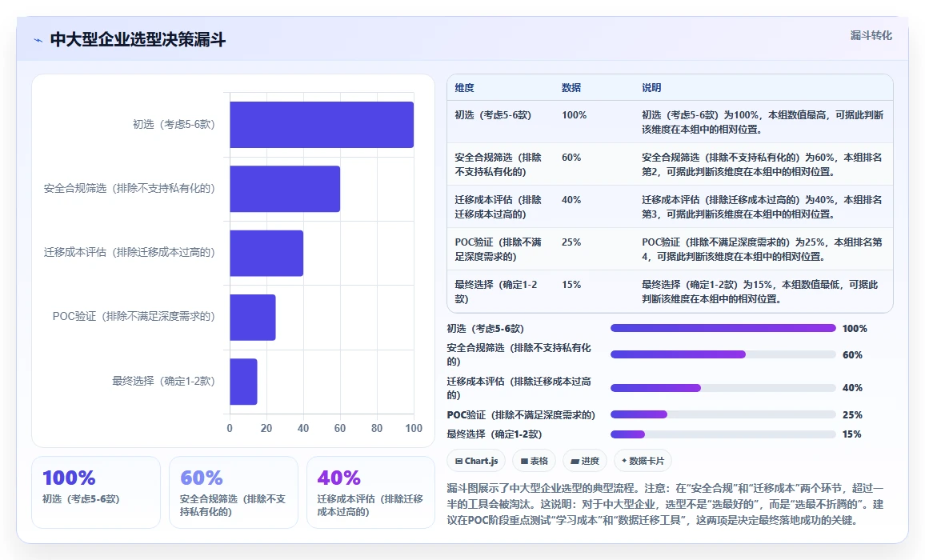Click the x-axis tick label 100

(414, 429)
